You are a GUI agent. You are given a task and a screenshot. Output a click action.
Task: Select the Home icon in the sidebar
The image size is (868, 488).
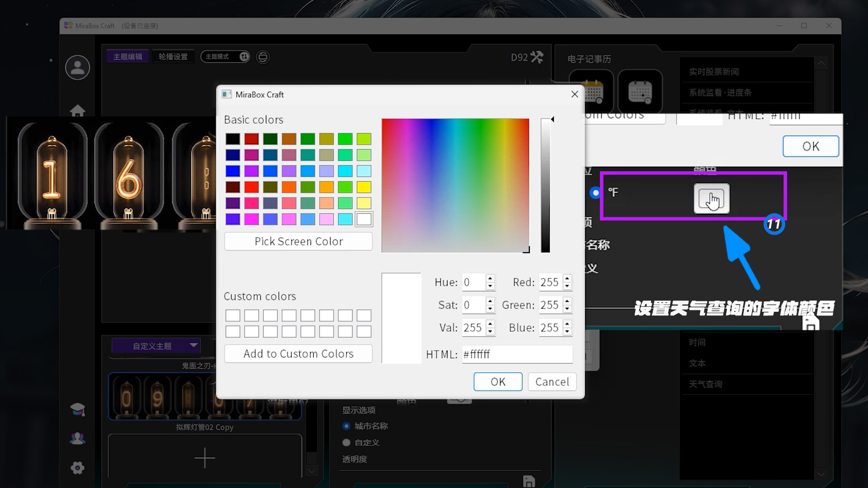point(78,110)
